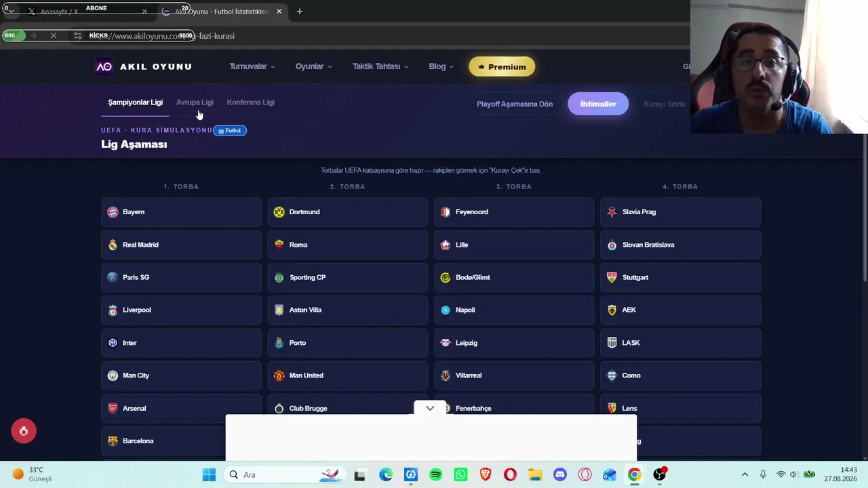The height and width of the screenshot is (488, 868).
Task: Expand the Blog menu
Action: point(441,66)
